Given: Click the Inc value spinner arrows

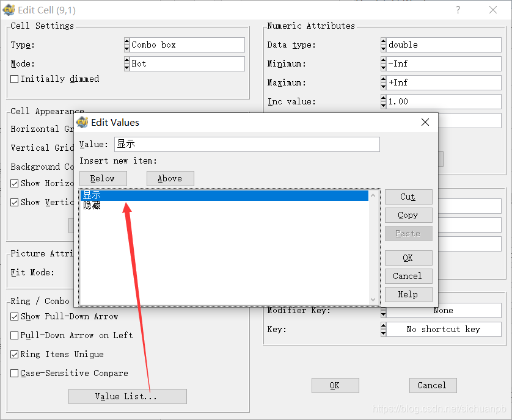Looking at the screenshot, I should (x=383, y=101).
